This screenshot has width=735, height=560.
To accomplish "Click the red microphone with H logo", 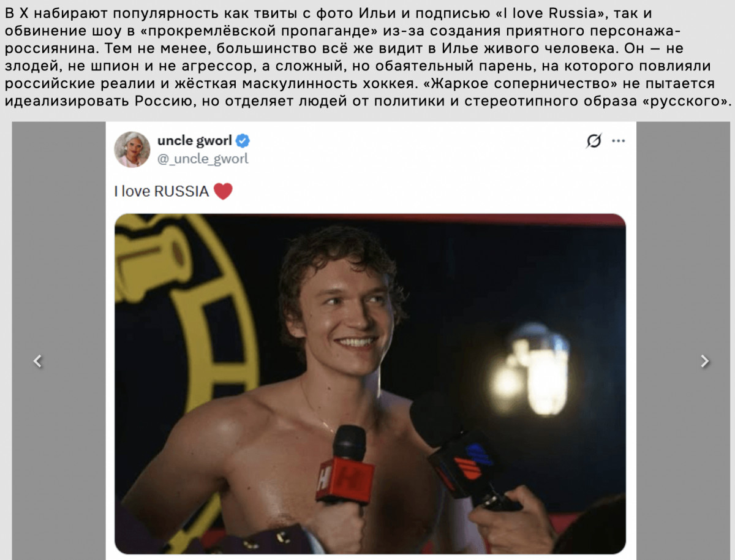I will pos(347,464).
